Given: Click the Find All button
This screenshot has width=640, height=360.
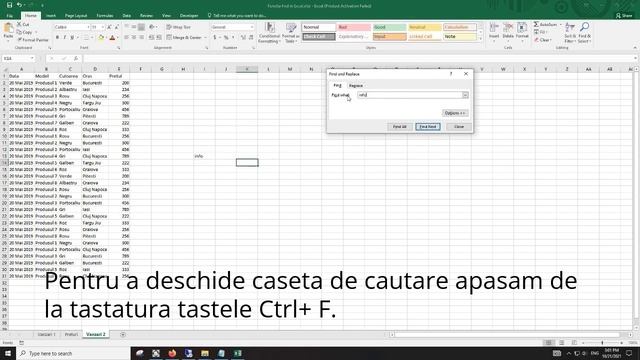Looking at the screenshot, I should click(399, 127).
